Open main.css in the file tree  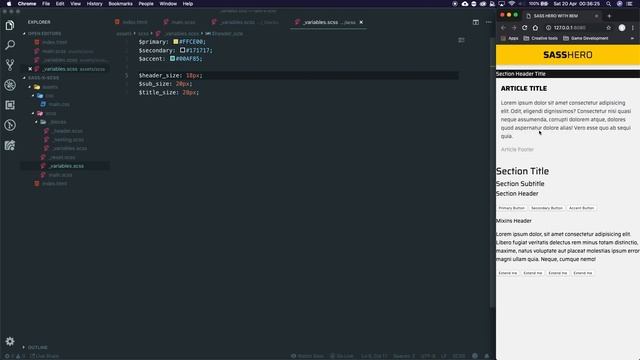point(56,104)
